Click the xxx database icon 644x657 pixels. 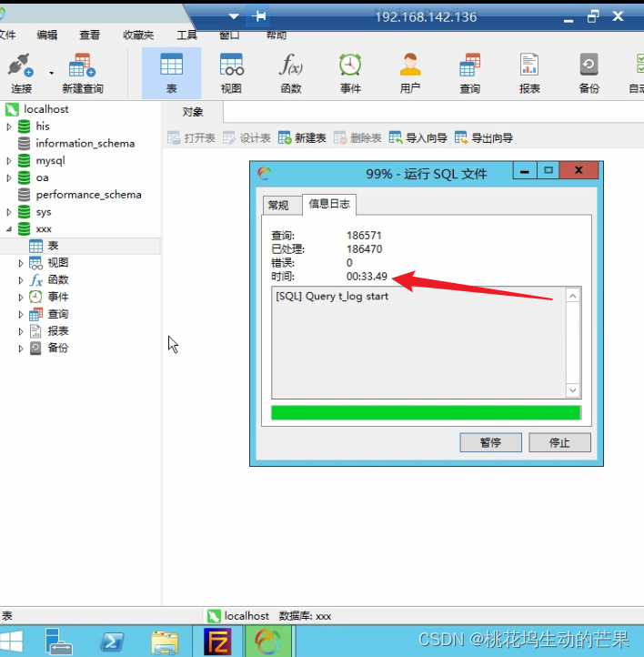24,229
